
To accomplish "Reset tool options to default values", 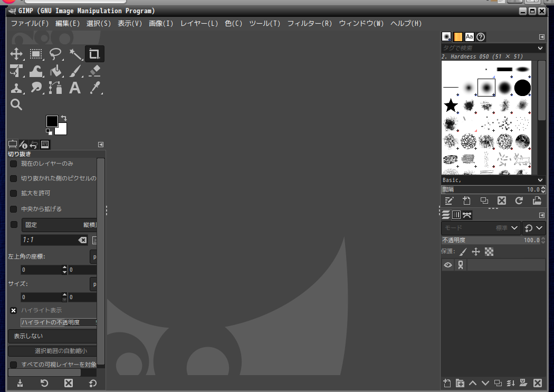I will (92, 383).
